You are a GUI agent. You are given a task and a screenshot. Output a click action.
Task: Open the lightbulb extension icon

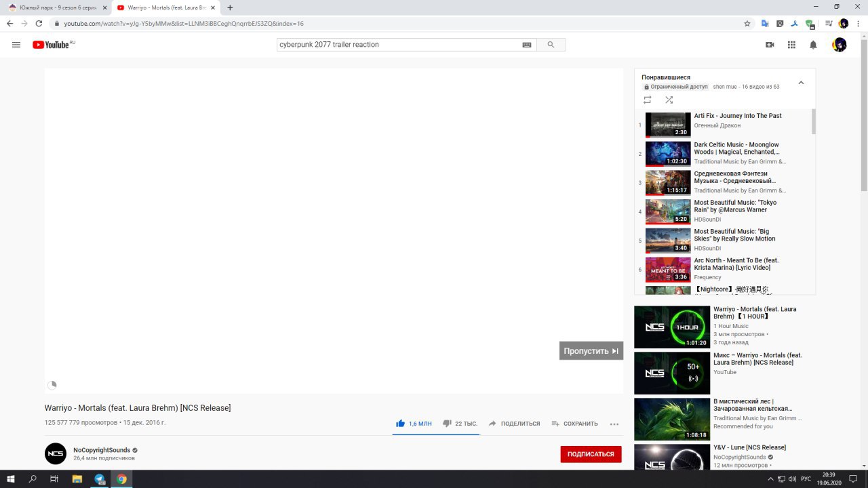pos(780,23)
